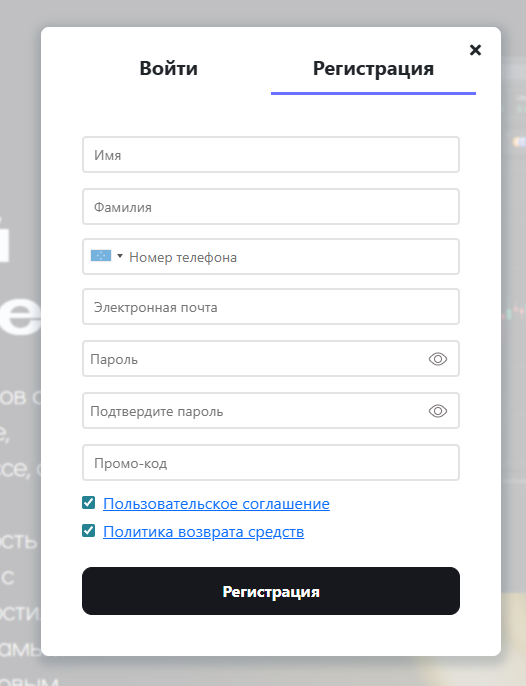The height and width of the screenshot is (686, 526).
Task: Click into the Номер телефона field
Action: pos(291,257)
